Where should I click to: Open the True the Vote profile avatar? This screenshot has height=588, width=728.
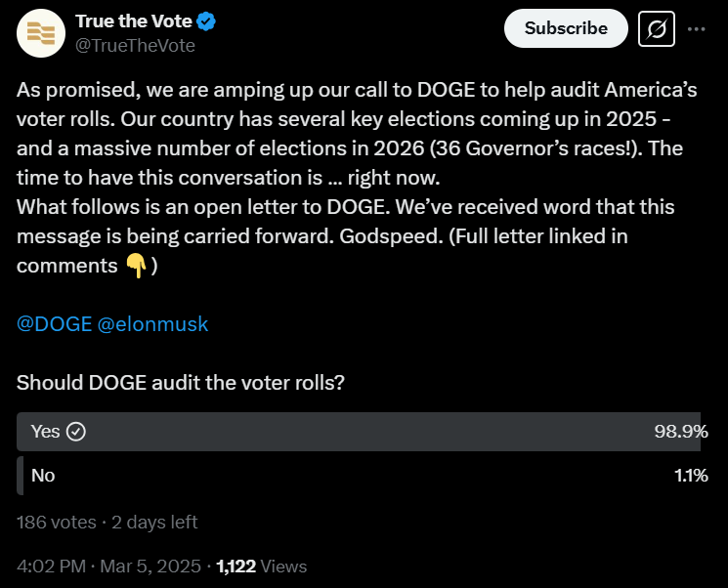coord(41,33)
